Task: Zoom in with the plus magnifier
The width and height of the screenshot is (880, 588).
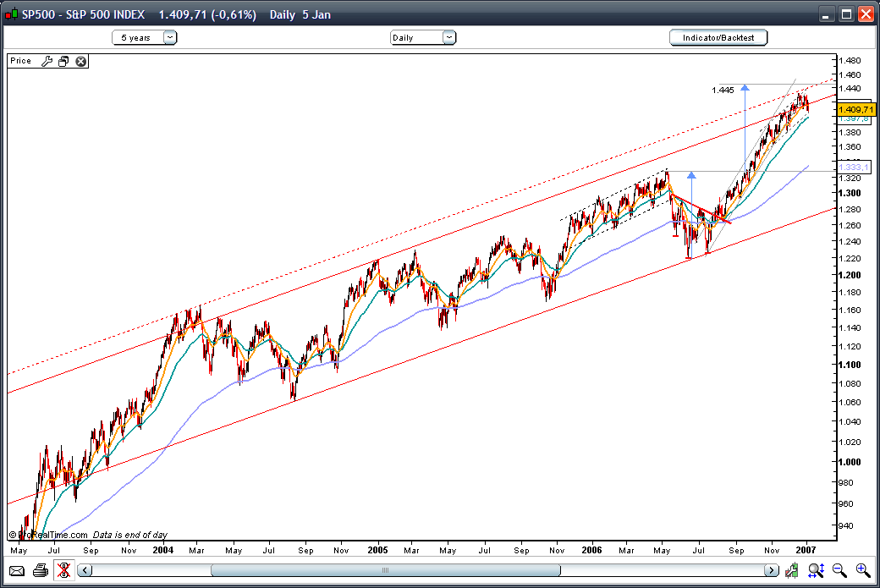Action: (862, 570)
